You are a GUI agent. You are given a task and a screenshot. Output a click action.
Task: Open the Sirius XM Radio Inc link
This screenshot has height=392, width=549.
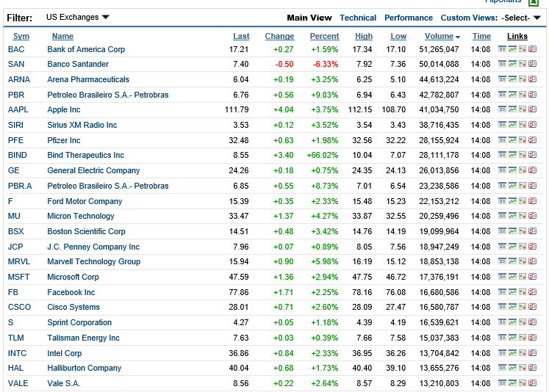tap(82, 125)
